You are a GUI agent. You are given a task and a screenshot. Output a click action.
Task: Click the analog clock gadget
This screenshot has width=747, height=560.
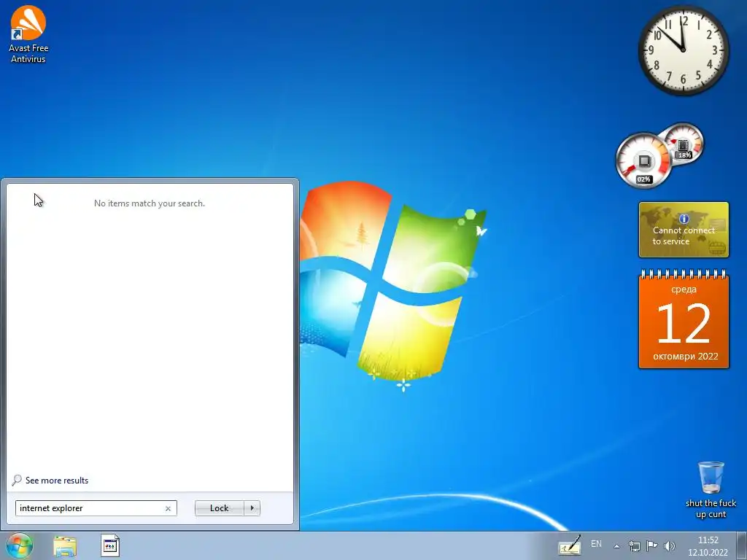[x=683, y=50]
